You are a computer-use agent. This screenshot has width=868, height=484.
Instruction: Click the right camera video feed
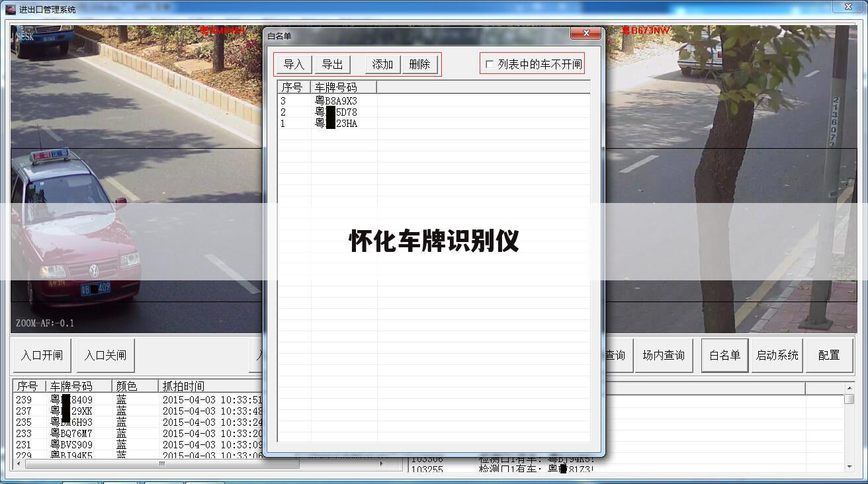coord(731,179)
